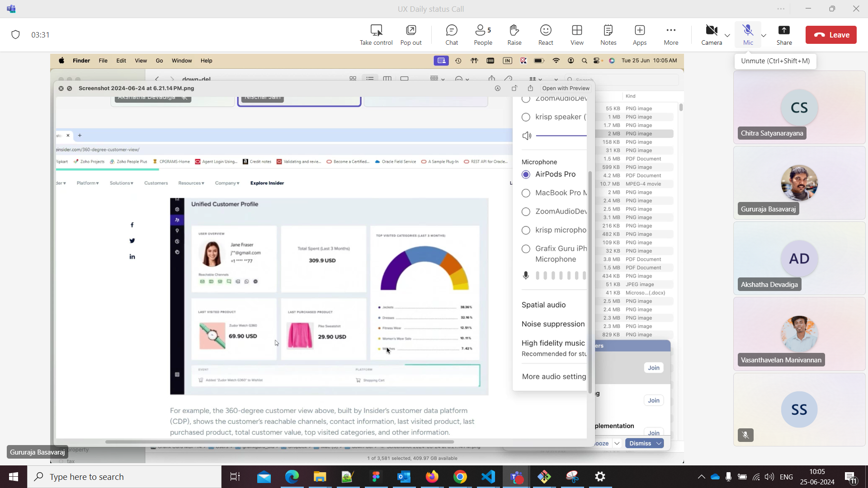This screenshot has height=488, width=868.
Task: Expand the Mic options arrow
Action: point(764,35)
